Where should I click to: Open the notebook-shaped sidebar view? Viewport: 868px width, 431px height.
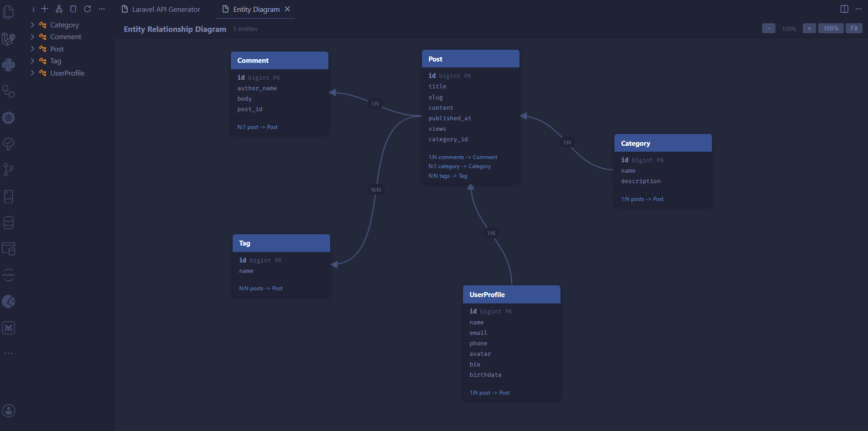(8, 196)
